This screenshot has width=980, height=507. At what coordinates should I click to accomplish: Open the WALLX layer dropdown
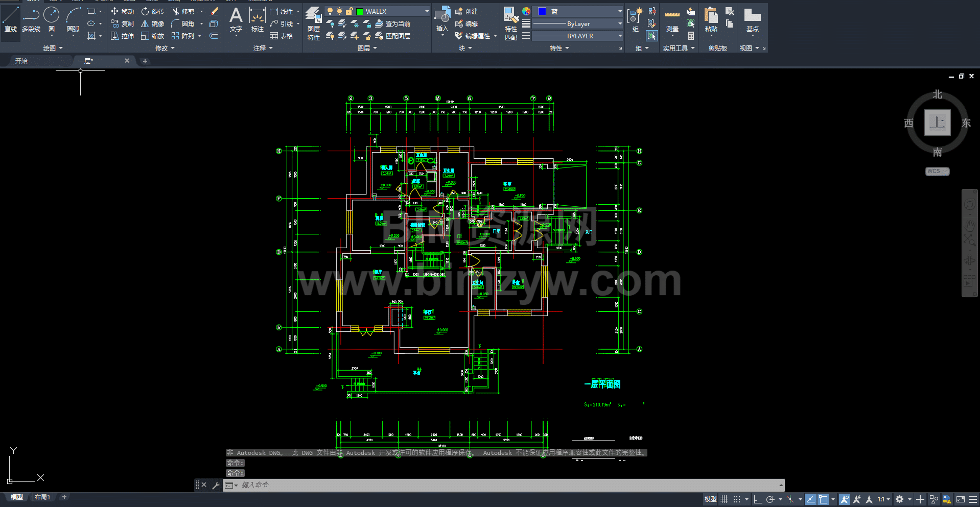[x=427, y=11]
